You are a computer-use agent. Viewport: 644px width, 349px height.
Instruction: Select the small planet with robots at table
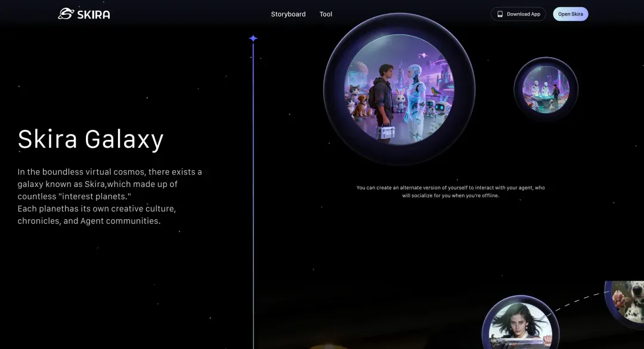pyautogui.click(x=546, y=89)
